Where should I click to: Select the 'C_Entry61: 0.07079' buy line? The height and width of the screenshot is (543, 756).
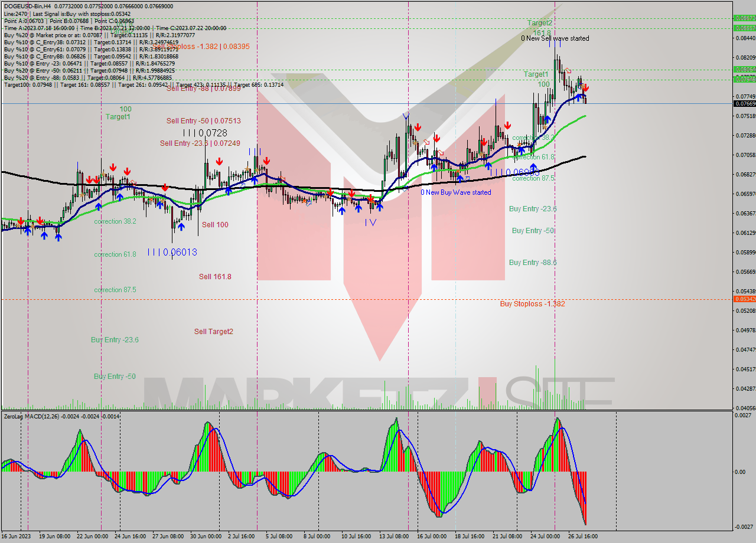tap(90, 49)
